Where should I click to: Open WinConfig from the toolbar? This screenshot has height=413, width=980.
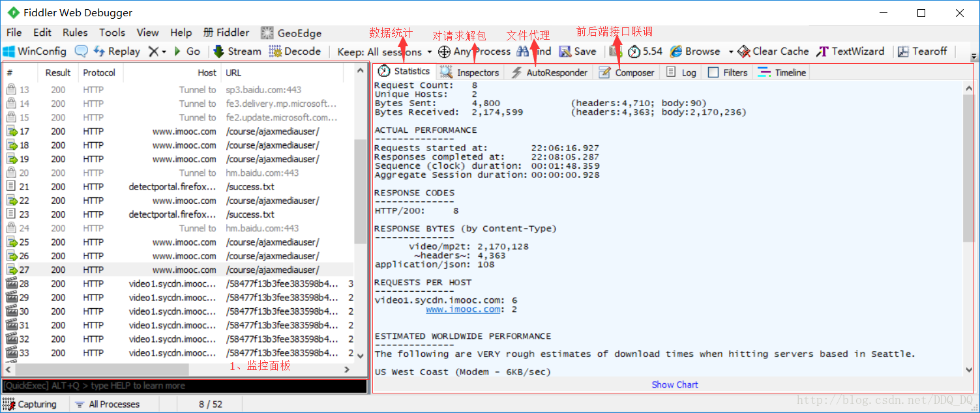[35, 51]
